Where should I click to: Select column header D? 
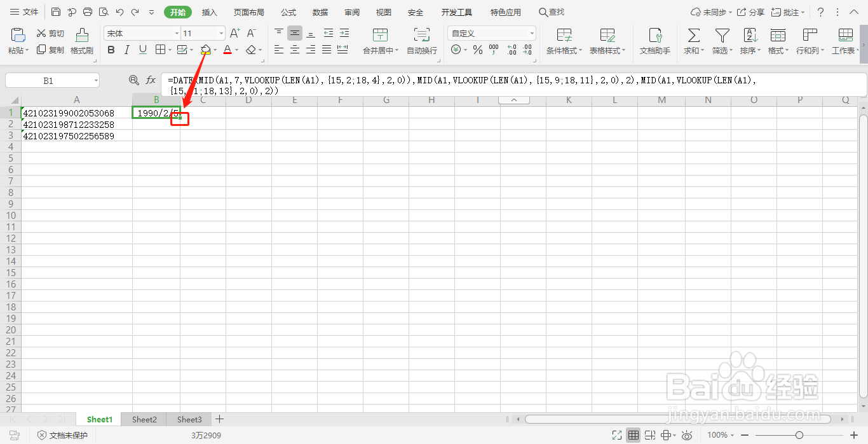coord(248,100)
